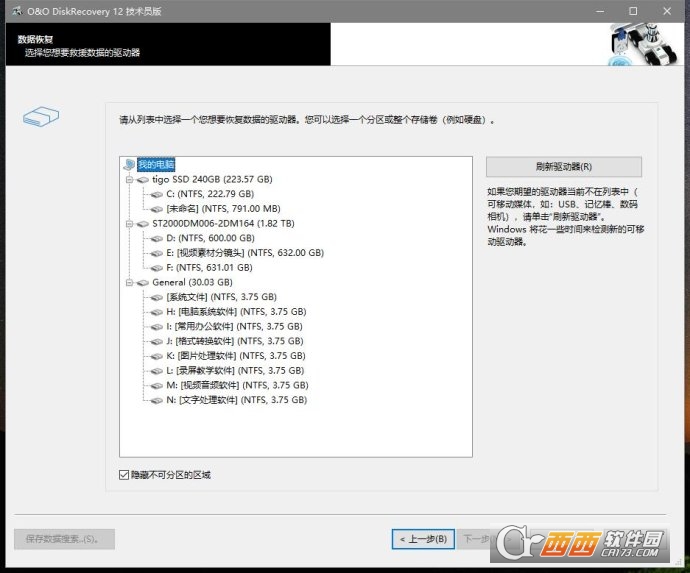The height and width of the screenshot is (573, 690).
Task: Click the N: partition drive icon
Action: 156,400
